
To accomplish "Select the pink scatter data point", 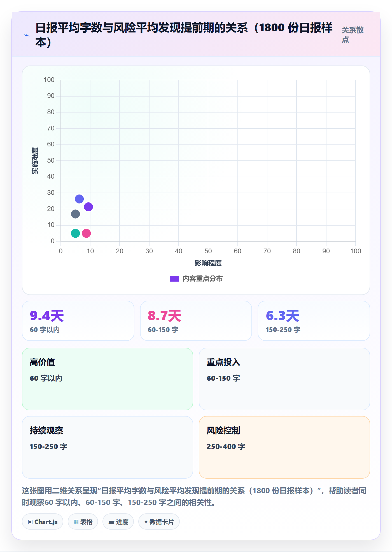I will (86, 233).
